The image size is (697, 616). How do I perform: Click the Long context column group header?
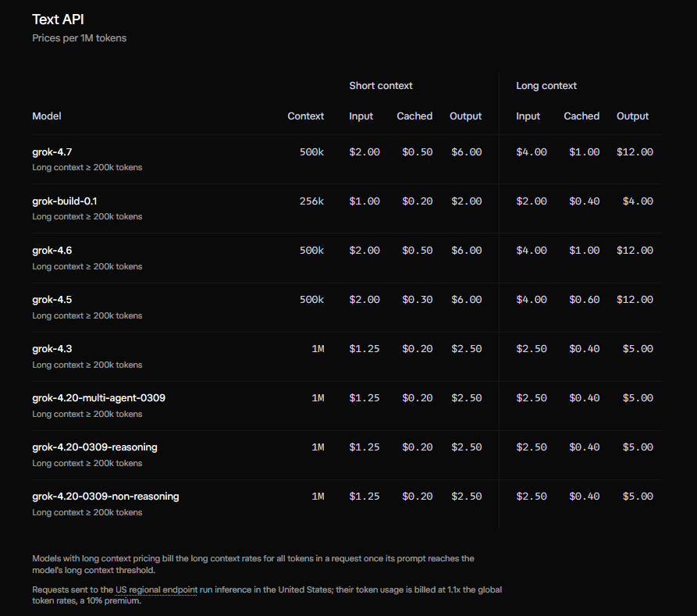546,86
